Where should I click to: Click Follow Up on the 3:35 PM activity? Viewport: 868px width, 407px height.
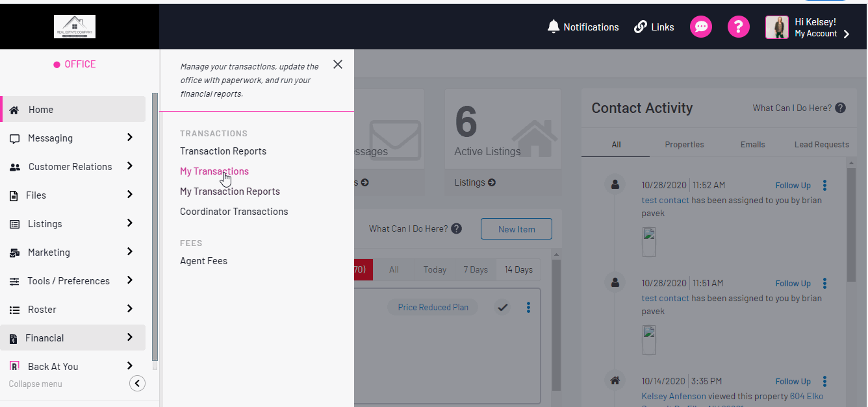pyautogui.click(x=793, y=382)
